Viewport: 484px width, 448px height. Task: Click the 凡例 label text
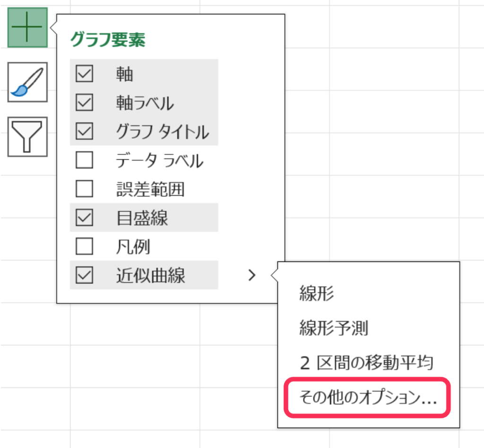(133, 247)
